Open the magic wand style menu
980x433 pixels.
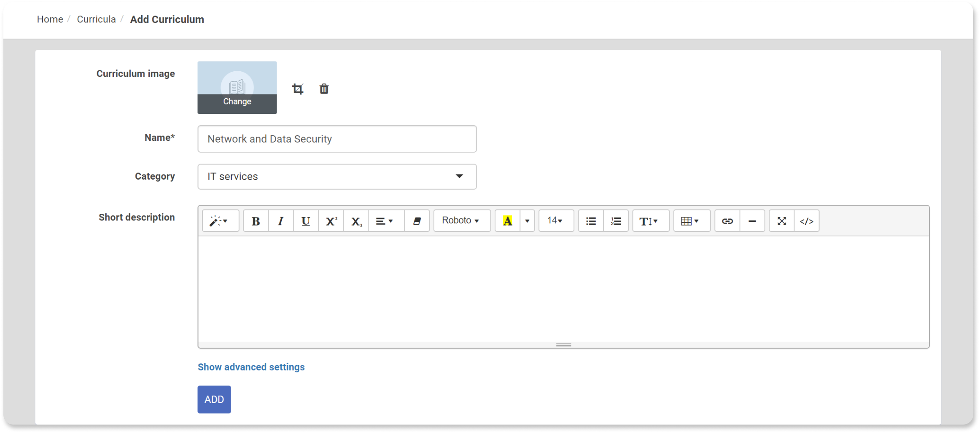pos(221,221)
